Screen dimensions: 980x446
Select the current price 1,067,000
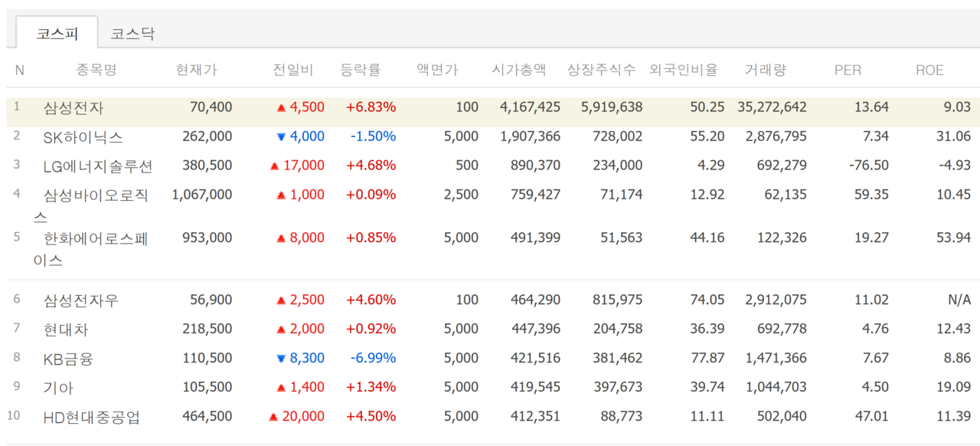pos(202,195)
